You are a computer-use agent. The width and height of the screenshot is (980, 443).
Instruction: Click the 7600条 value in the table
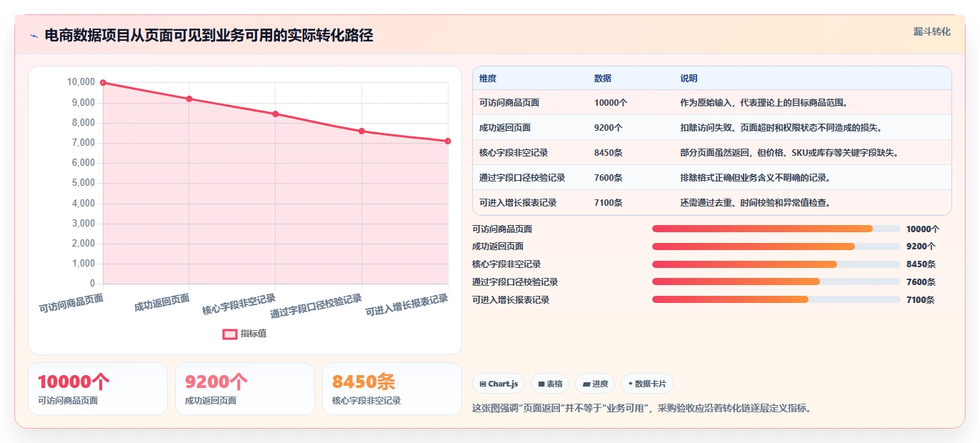(x=609, y=178)
